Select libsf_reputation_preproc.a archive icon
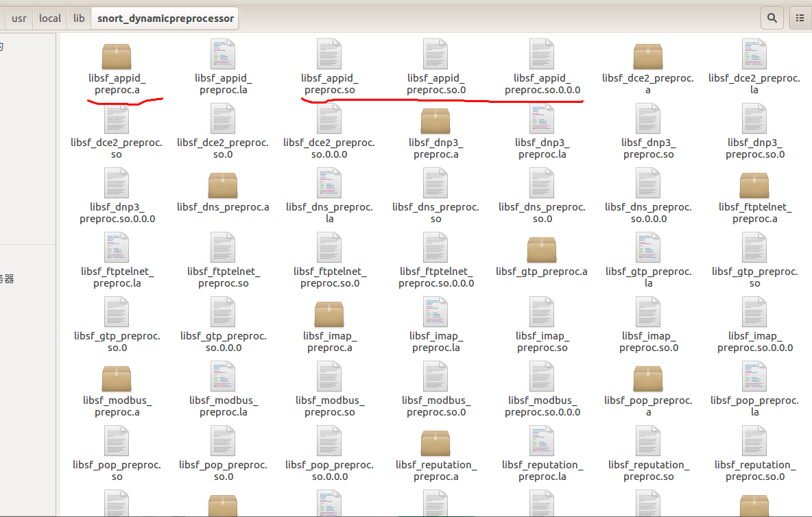This screenshot has width=812, height=517. click(x=435, y=443)
